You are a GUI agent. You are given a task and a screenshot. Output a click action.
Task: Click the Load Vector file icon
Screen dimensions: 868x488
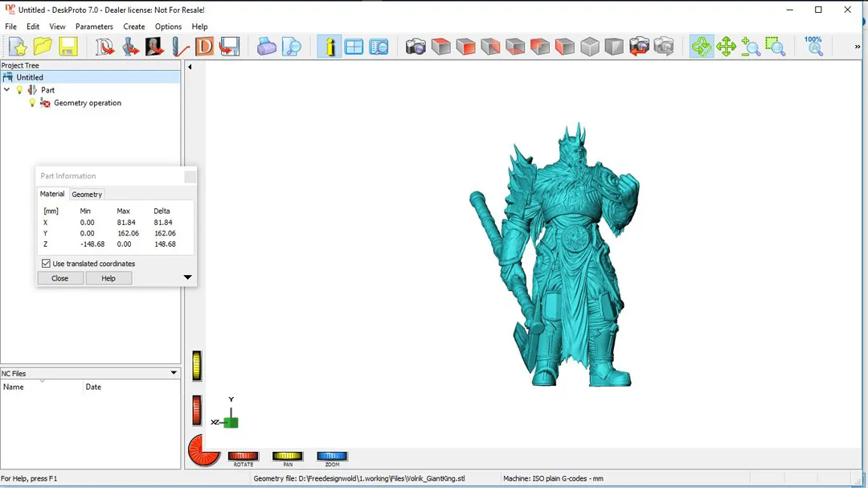coord(104,47)
